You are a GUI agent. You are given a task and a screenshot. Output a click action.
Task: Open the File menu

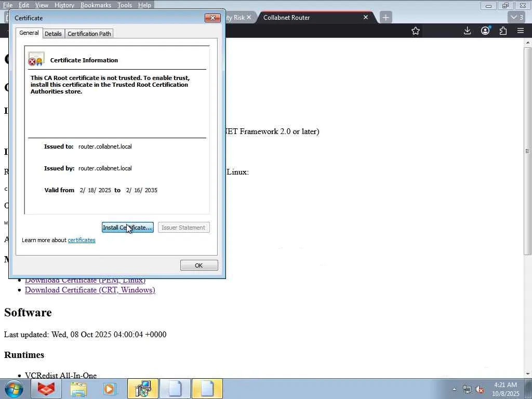point(7,5)
